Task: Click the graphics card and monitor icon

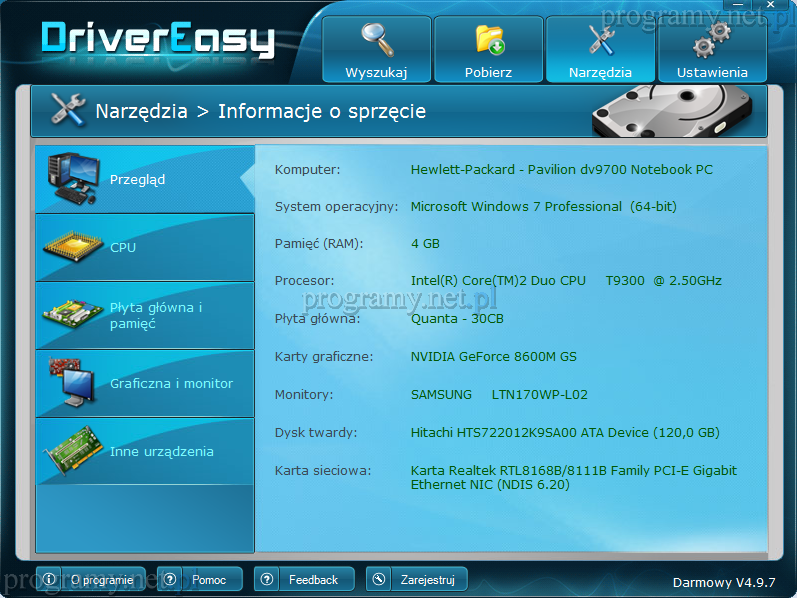Action: click(x=73, y=383)
